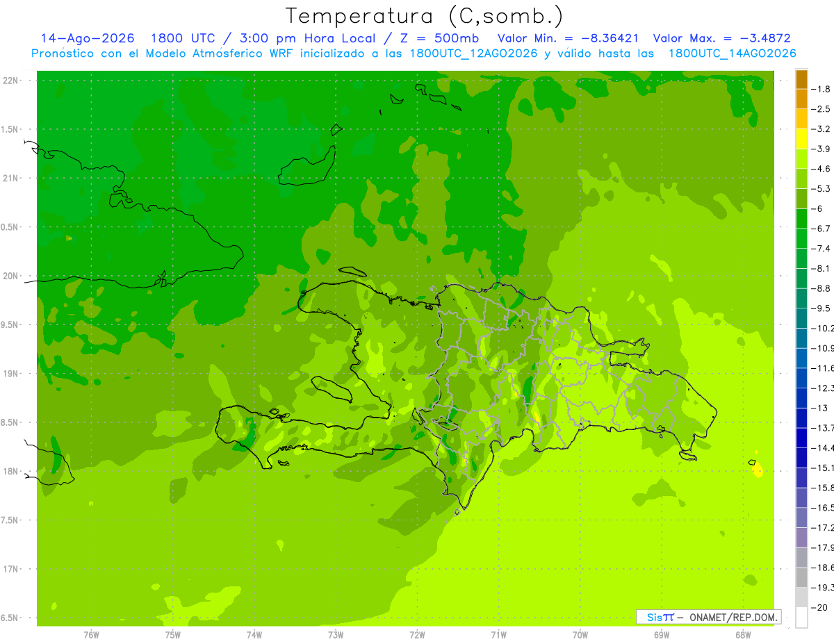The width and height of the screenshot is (834, 644).
Task: Click the '73W' longitude label
Action: [336, 635]
